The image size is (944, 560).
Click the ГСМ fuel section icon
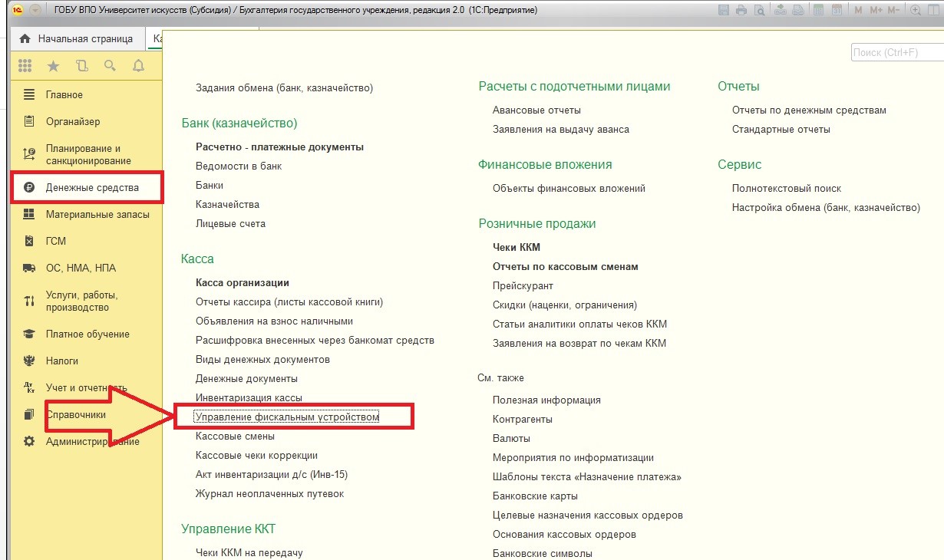(x=29, y=241)
